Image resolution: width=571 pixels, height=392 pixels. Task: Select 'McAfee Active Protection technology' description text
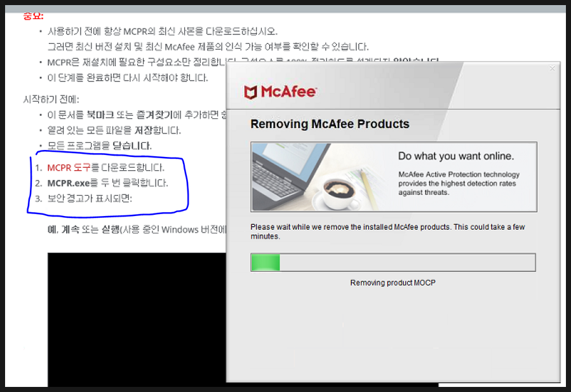pyautogui.click(x=459, y=183)
